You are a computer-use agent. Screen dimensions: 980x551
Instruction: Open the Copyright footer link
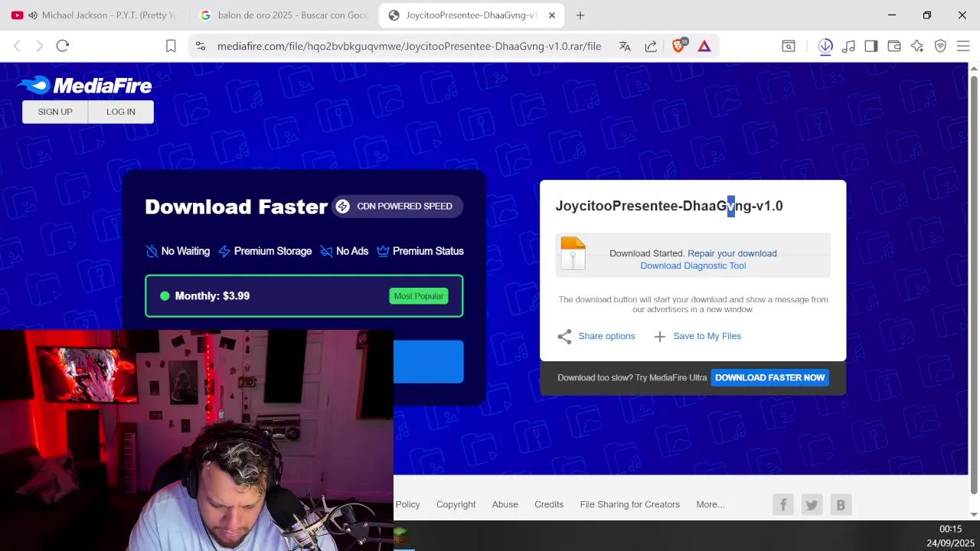click(x=456, y=504)
